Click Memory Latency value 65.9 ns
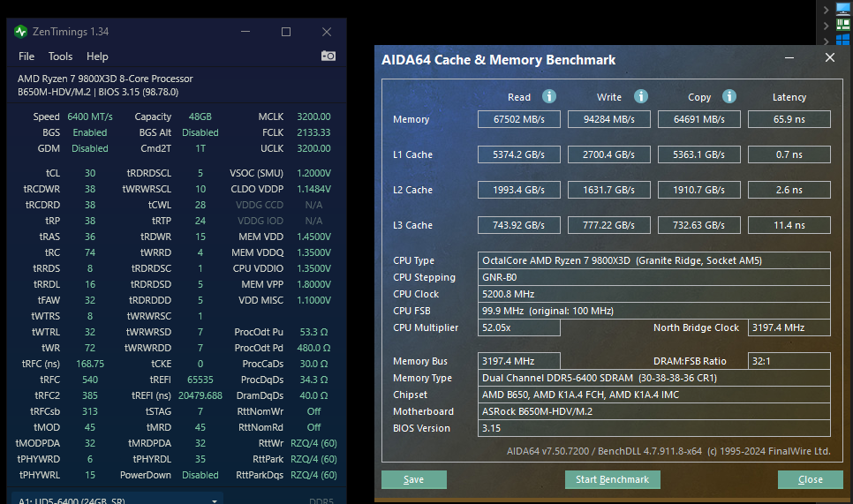The image size is (853, 504). point(789,119)
